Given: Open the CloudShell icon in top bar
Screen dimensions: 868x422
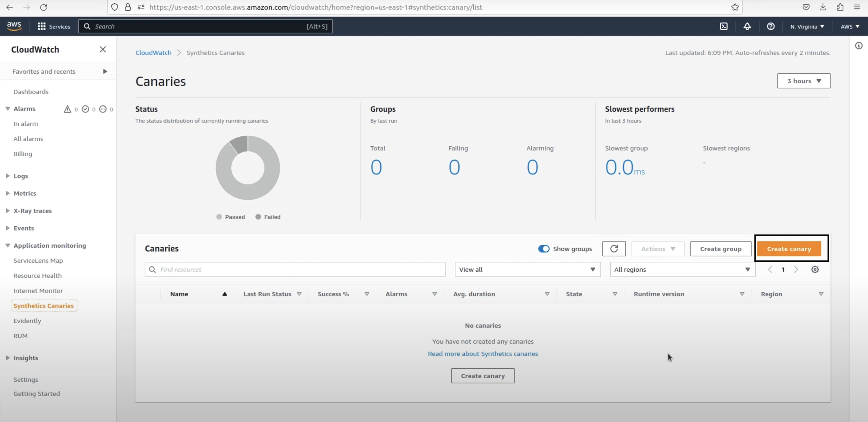Looking at the screenshot, I should [724, 26].
